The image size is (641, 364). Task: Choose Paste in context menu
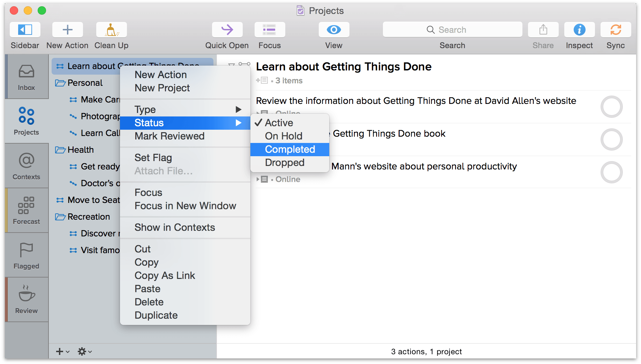[185, 289]
